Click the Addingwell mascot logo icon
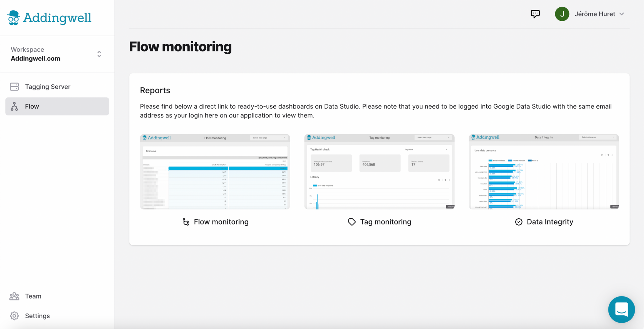644x329 pixels. coord(13,18)
